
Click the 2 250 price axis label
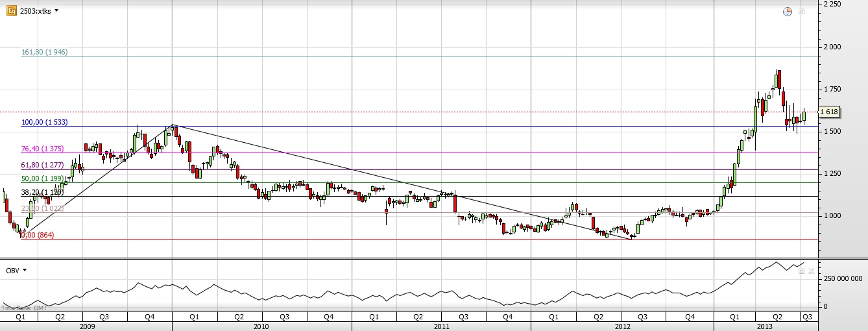[832, 4]
